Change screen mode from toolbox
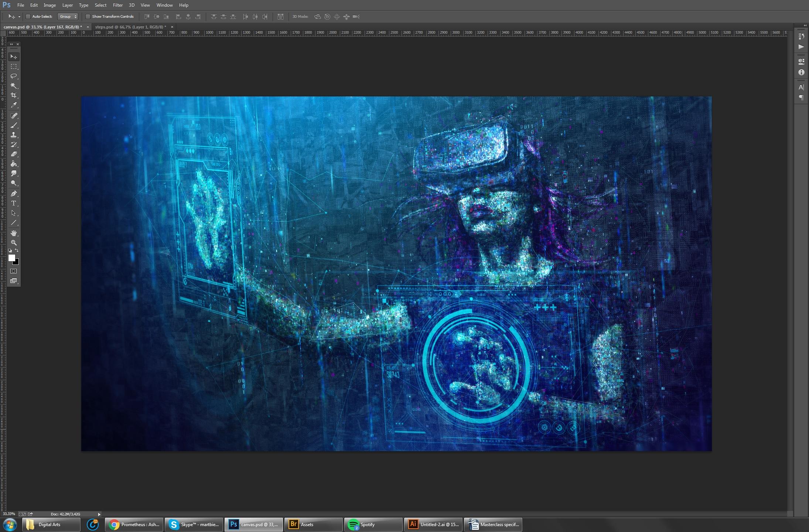809x532 pixels. [14, 281]
